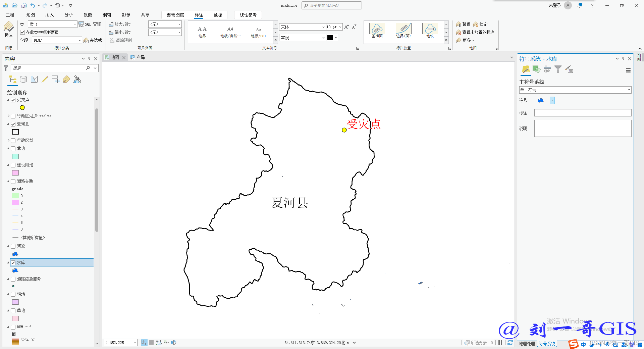Open the 工程 menu tab

click(x=10, y=15)
